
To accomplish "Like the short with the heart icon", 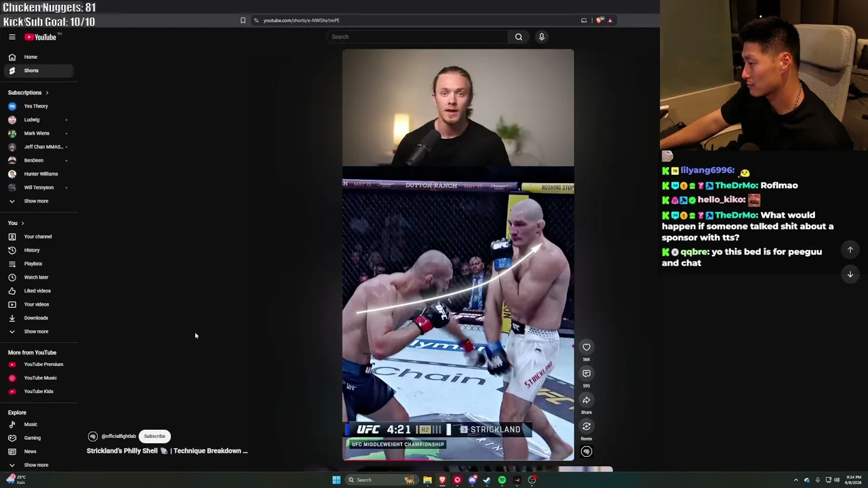I will click(x=587, y=347).
